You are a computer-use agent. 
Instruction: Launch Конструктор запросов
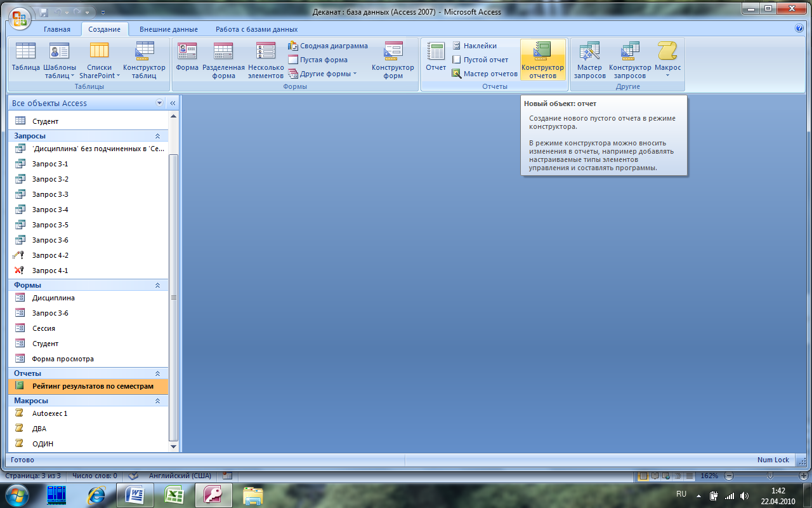630,60
